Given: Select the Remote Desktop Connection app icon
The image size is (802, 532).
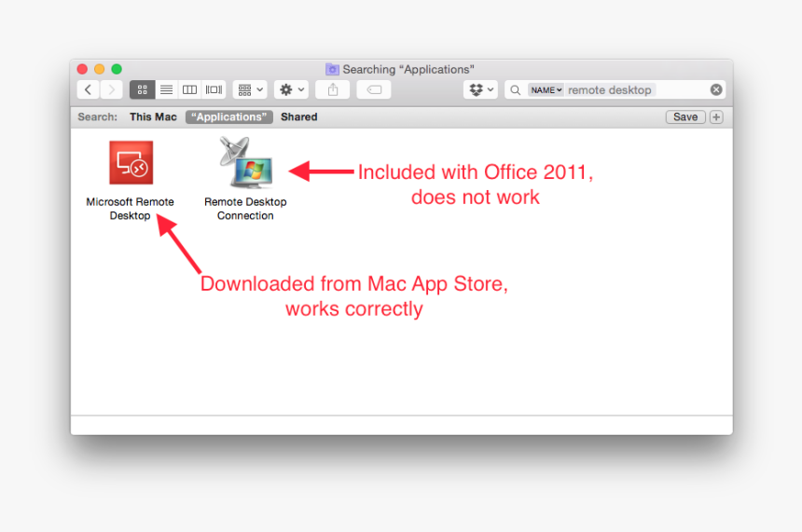Looking at the screenshot, I should pos(246,162).
